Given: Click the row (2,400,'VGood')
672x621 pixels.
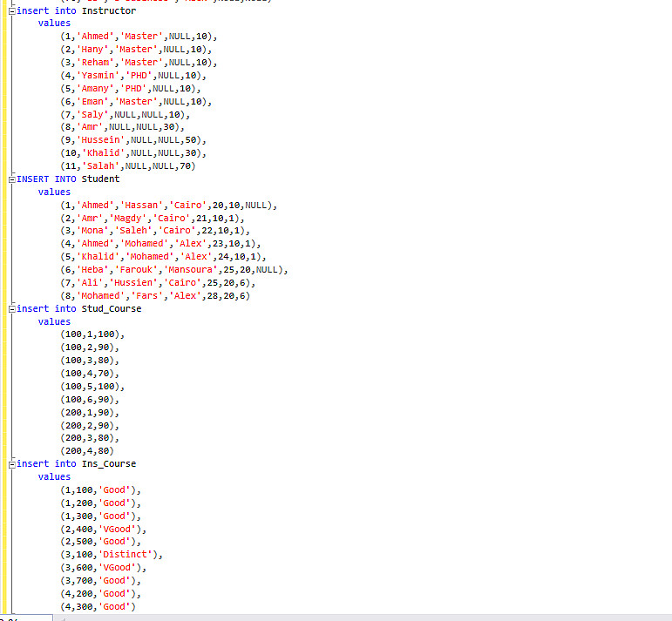Looking at the screenshot, I should (104, 530).
